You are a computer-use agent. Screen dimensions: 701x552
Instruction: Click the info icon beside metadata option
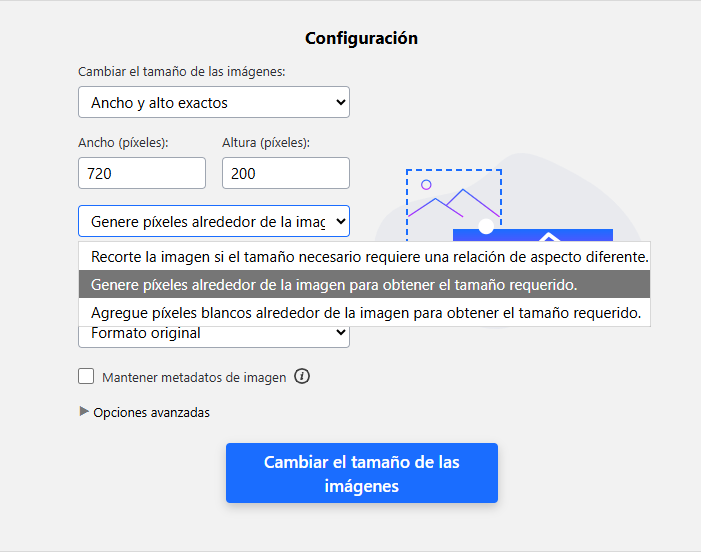click(x=302, y=377)
